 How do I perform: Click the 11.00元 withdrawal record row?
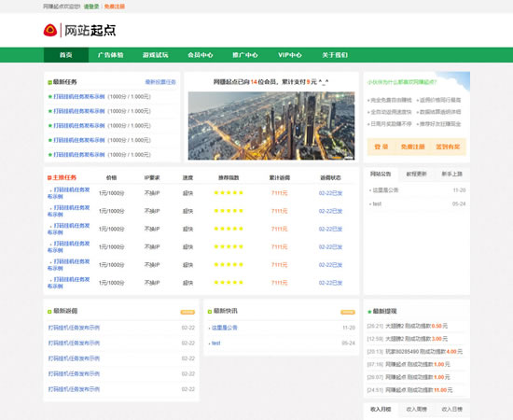tap(417, 390)
